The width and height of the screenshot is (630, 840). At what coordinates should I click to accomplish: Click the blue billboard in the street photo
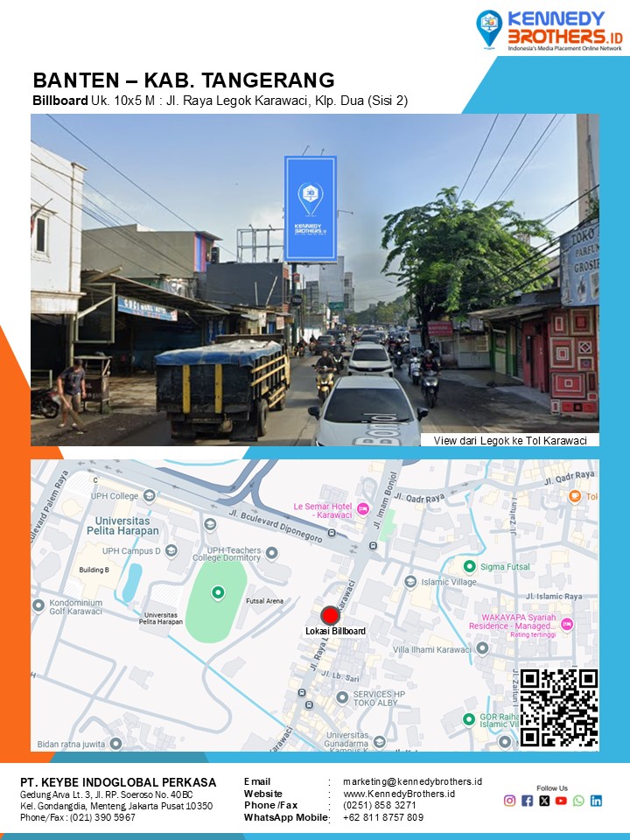(x=311, y=209)
